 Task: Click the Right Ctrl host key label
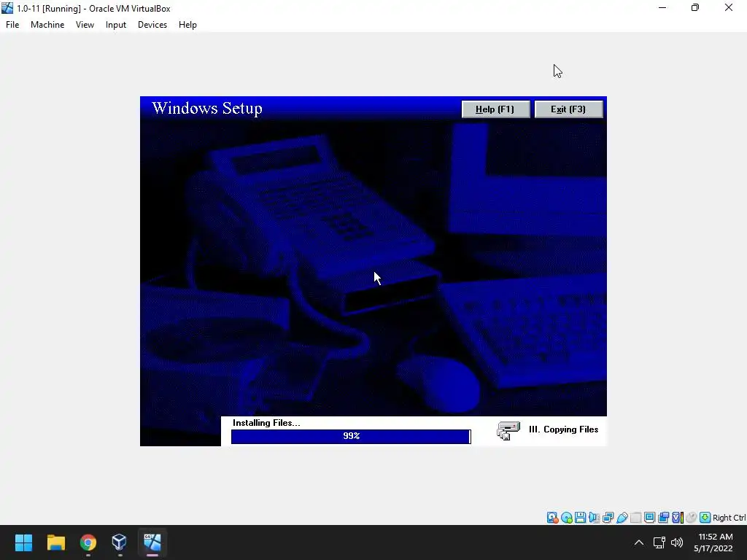click(x=729, y=518)
